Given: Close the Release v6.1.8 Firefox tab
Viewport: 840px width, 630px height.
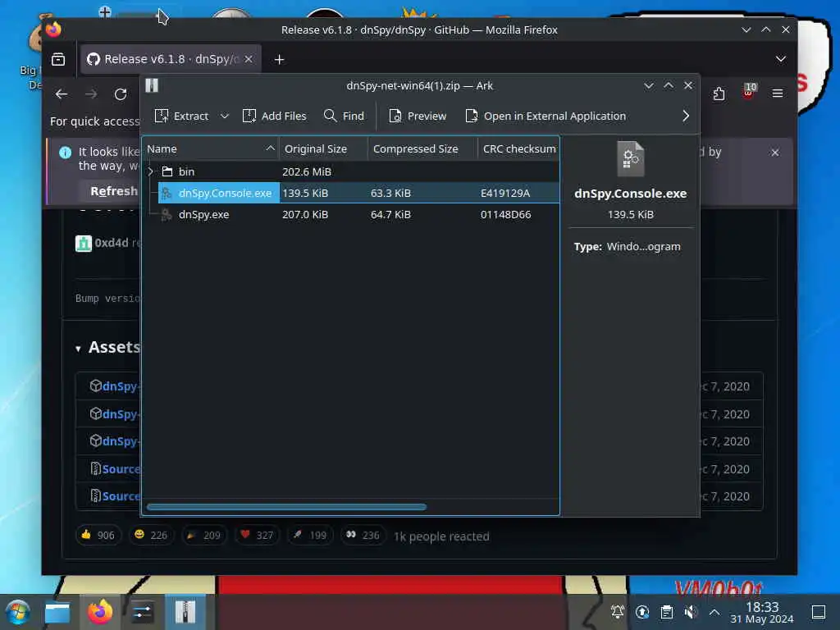Looking at the screenshot, I should (x=249, y=59).
